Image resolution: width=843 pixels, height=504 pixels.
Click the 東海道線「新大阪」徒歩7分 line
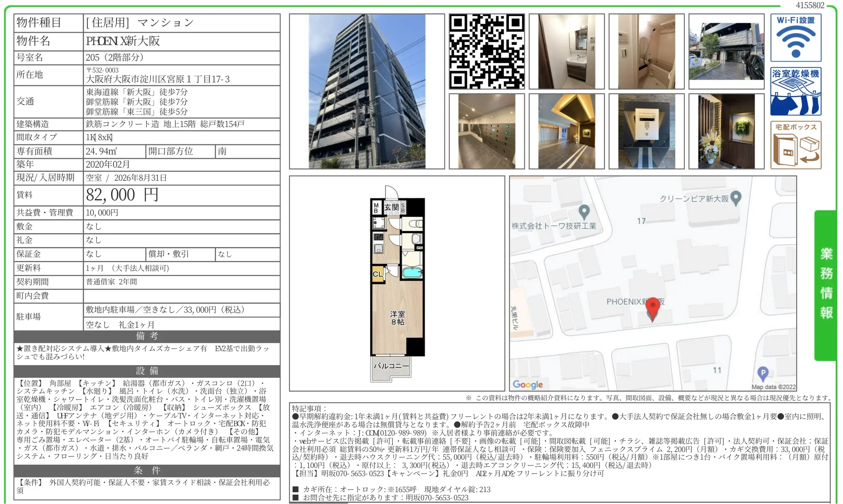[x=137, y=92]
